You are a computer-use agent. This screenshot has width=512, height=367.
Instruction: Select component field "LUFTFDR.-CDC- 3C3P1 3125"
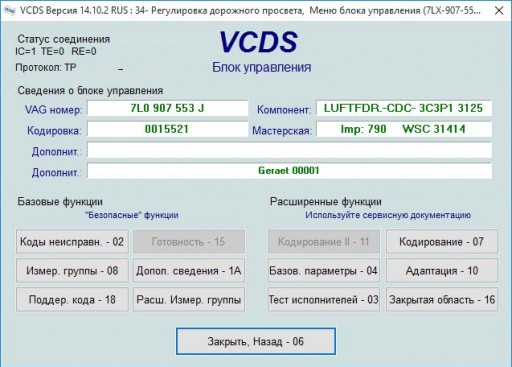coord(404,108)
